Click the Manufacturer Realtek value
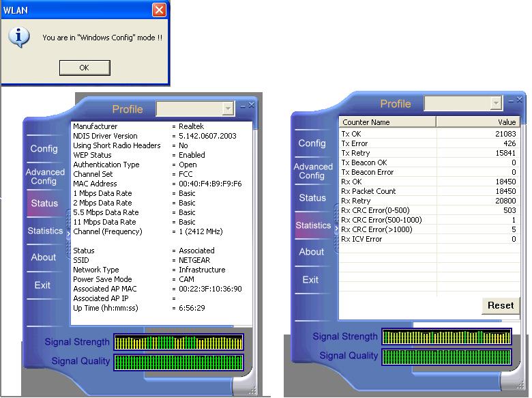Image resolution: width=532 pixels, height=398 pixels. pos(192,126)
